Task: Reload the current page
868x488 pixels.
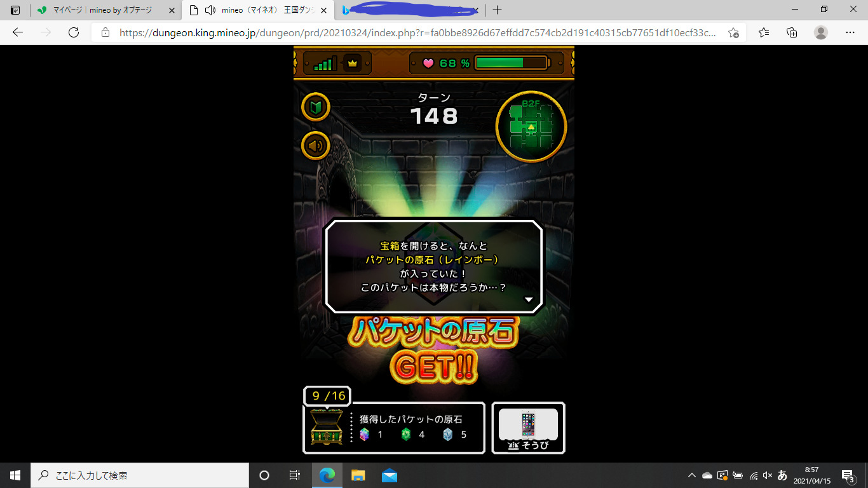Action: pos(74,32)
